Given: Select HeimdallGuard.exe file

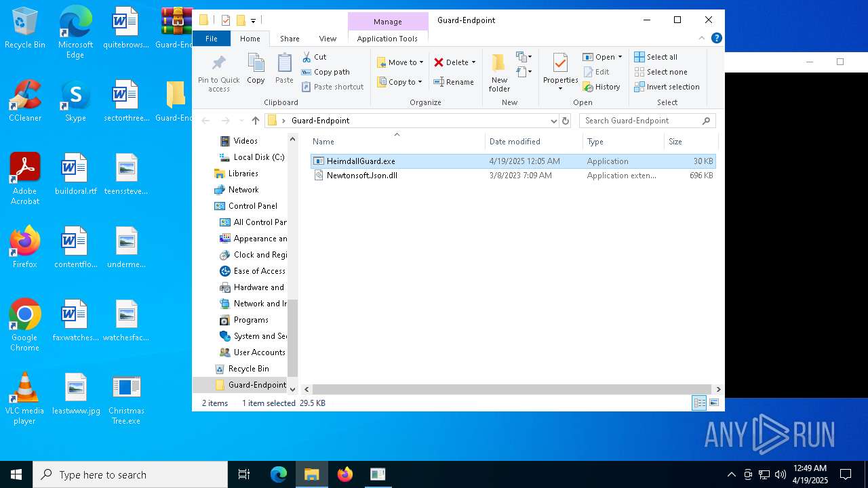Looking at the screenshot, I should point(513,161).
